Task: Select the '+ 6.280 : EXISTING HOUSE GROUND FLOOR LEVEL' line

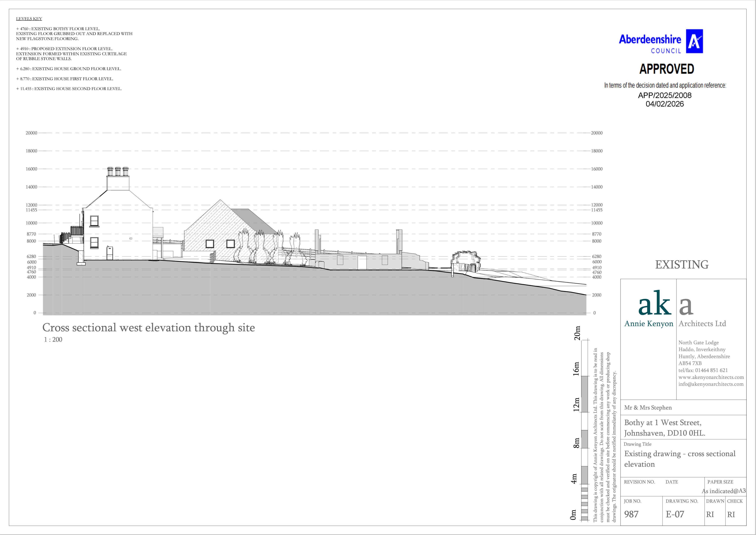Action: coord(68,69)
